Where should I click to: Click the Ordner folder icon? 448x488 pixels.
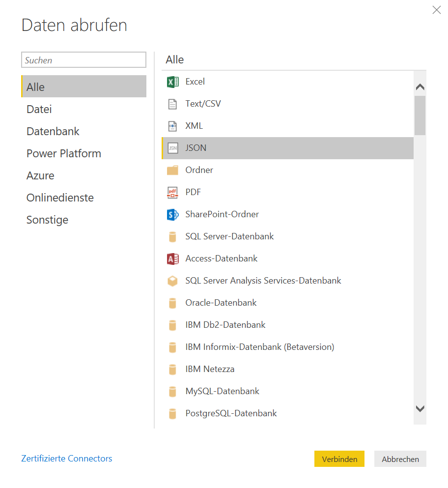coord(172,170)
